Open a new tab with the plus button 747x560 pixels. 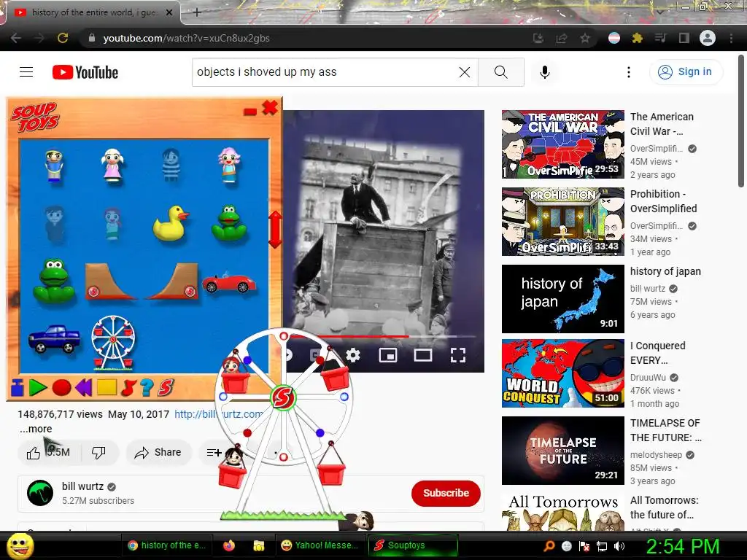pos(197,12)
